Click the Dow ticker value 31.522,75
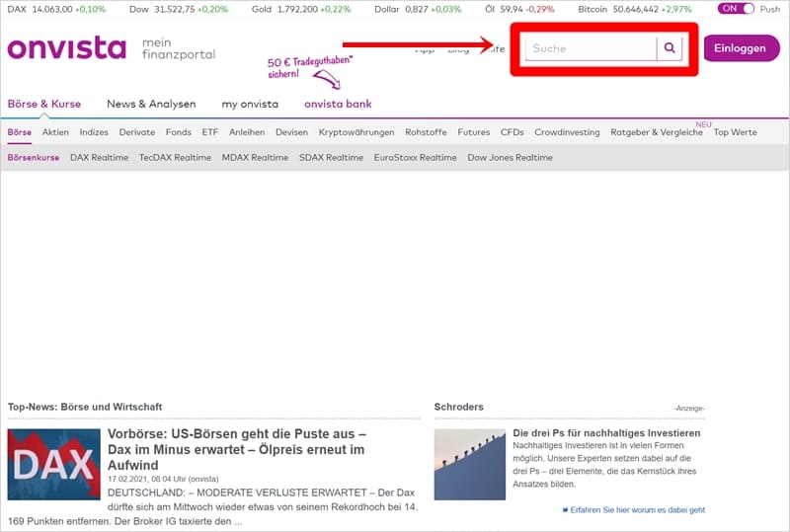 (175, 9)
